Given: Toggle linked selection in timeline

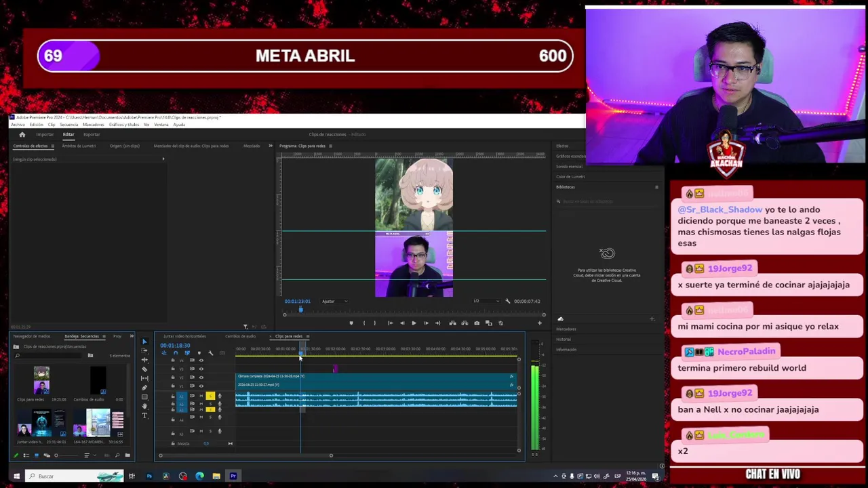Looking at the screenshot, I should pyautogui.click(x=187, y=353).
